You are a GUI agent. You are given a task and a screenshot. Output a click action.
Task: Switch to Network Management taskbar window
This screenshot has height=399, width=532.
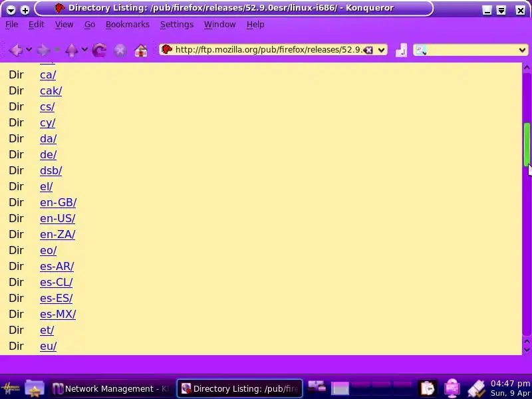(x=111, y=388)
